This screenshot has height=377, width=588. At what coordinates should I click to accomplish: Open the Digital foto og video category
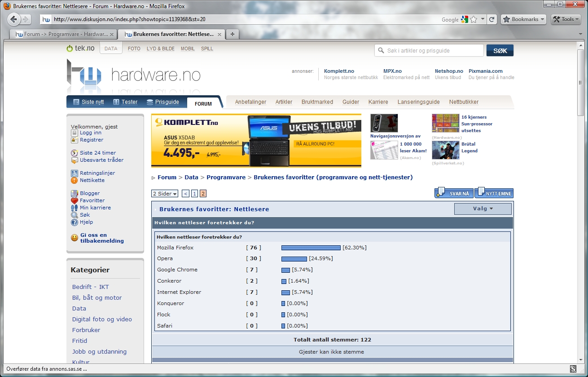(x=102, y=319)
